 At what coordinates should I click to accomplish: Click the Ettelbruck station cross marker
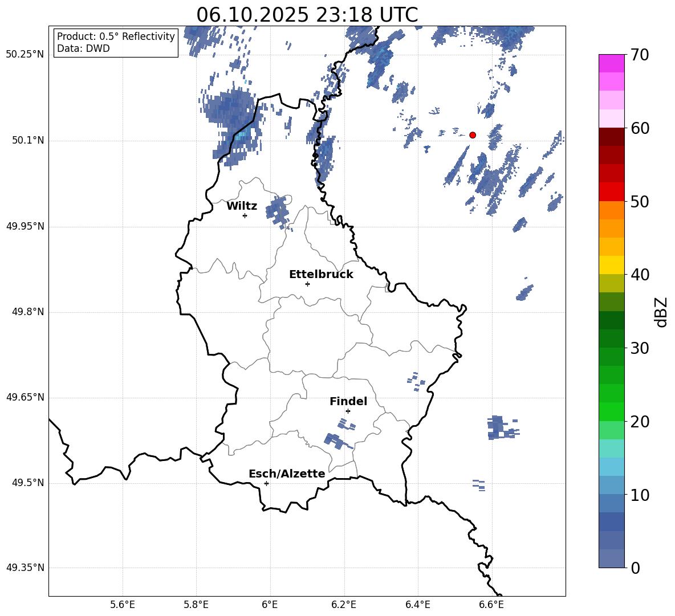coord(307,284)
